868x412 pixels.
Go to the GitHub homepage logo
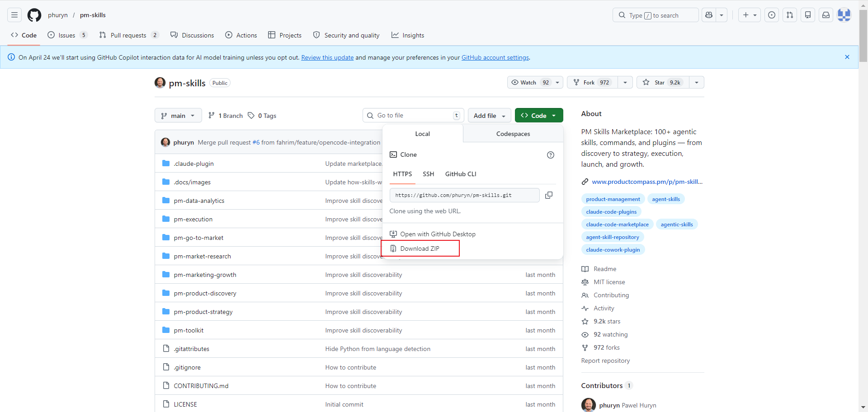tap(34, 15)
